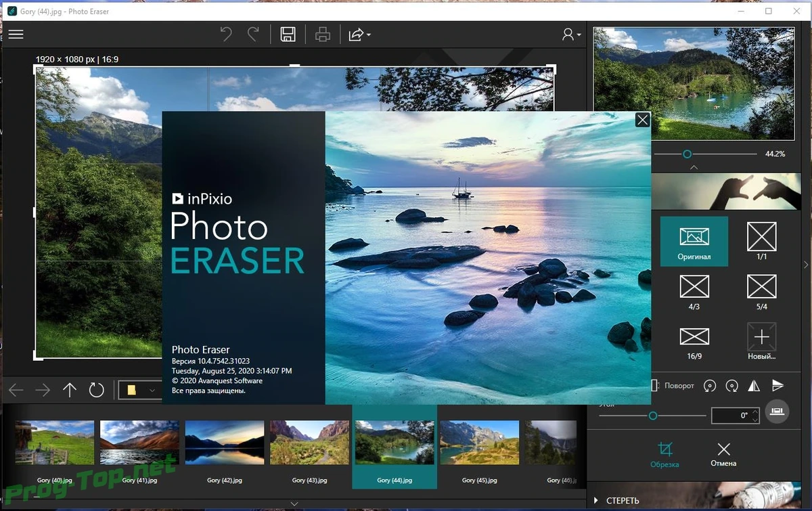The width and height of the screenshot is (812, 511).
Task: Collapse the navigator preview chevron
Action: pos(694,167)
